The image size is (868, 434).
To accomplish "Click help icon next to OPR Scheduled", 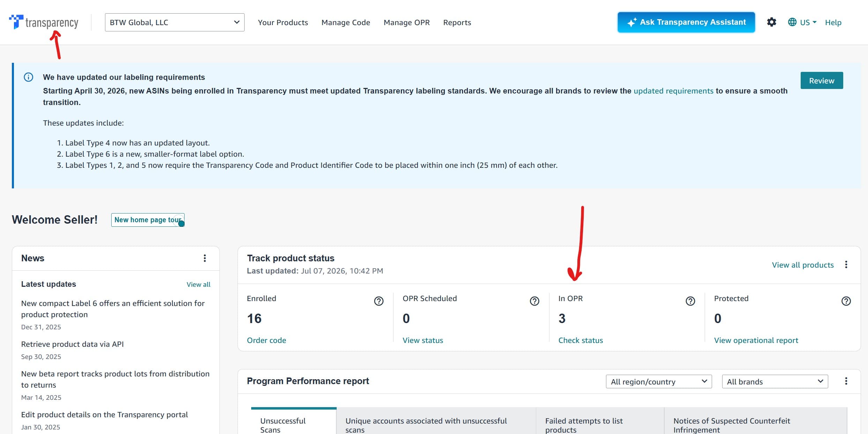I will [534, 301].
